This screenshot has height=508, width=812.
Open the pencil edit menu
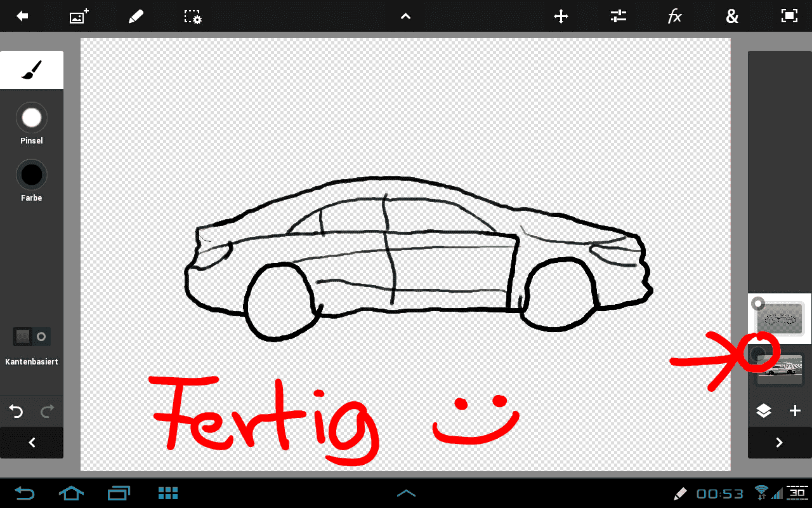(136, 17)
